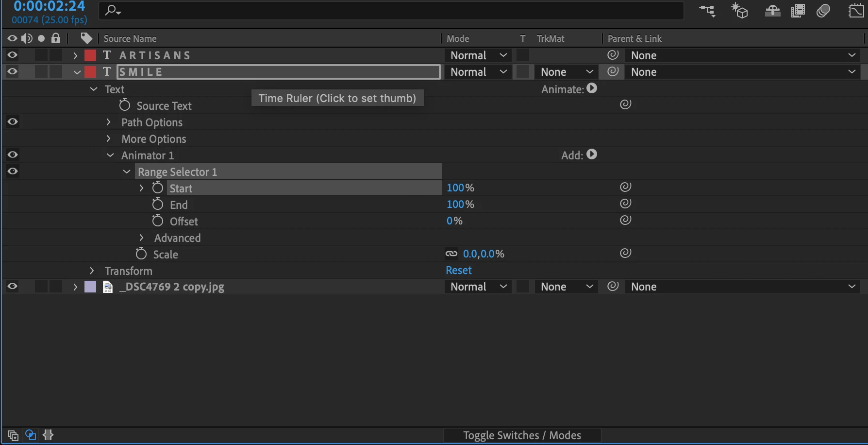Toggle Preserve Transparency box for ARTISANS layer
Image resolution: width=868 pixels, height=445 pixels.
pos(522,55)
